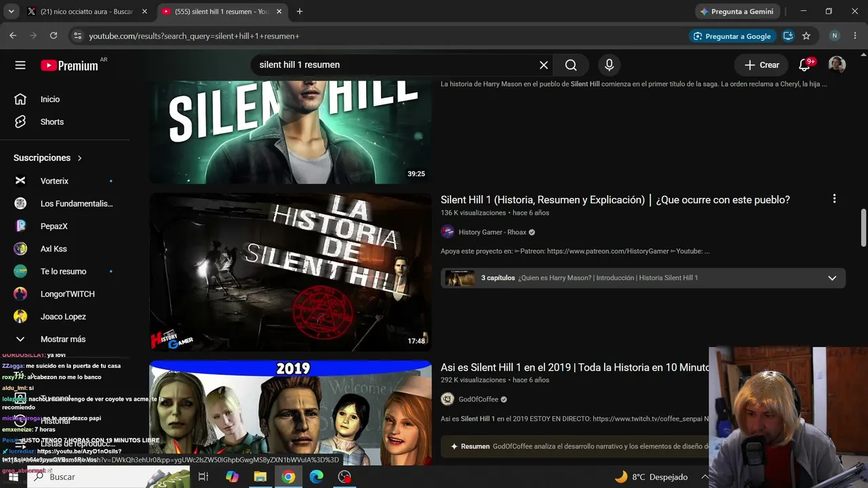
Task: Clear the search box with the X
Action: [x=543, y=65]
